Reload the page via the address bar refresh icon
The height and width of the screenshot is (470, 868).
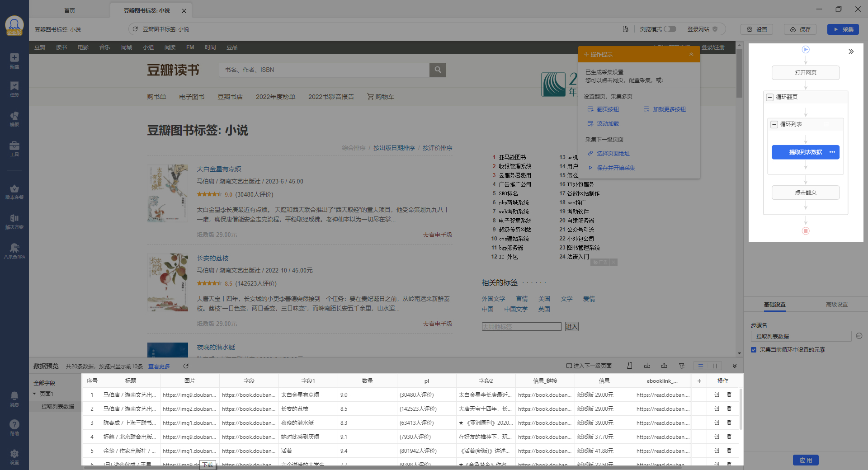click(135, 29)
